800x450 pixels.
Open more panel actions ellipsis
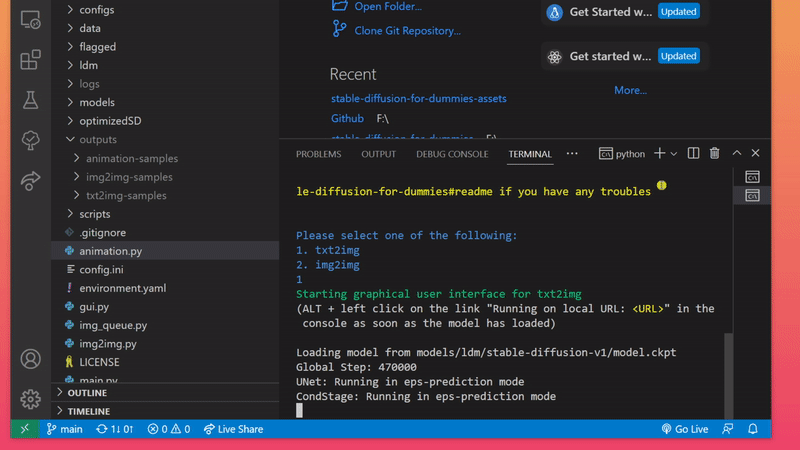pyautogui.click(x=572, y=154)
